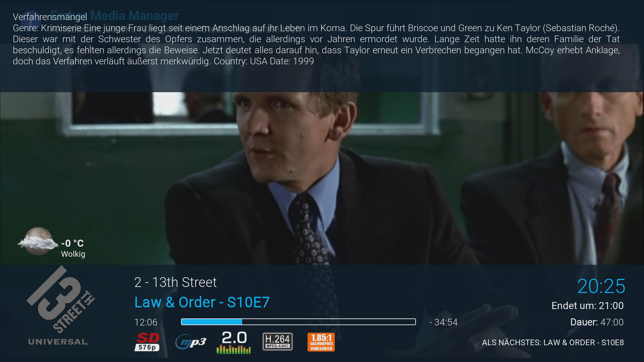Click the 1.85:1 anamorphic widescreen badge
The width and height of the screenshot is (644, 362).
click(321, 342)
